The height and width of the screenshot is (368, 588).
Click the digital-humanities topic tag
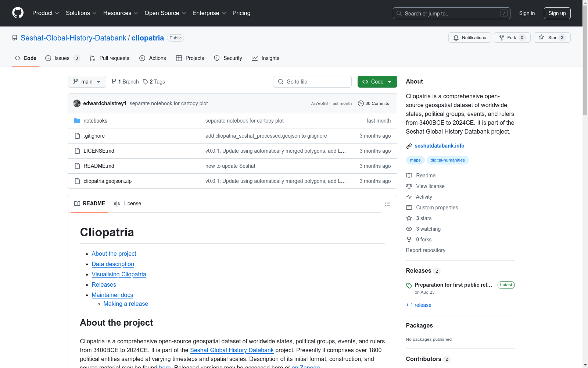pos(448,160)
